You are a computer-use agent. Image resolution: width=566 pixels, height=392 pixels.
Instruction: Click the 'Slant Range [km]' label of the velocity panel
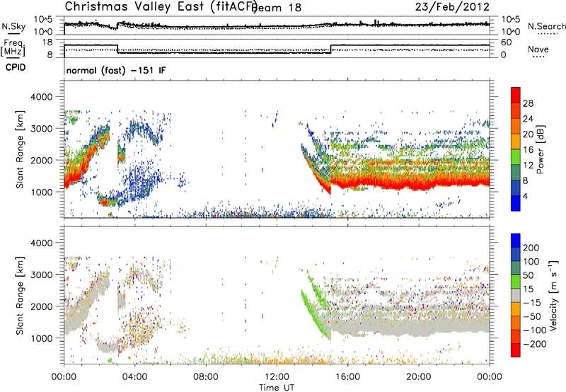(x=20, y=296)
